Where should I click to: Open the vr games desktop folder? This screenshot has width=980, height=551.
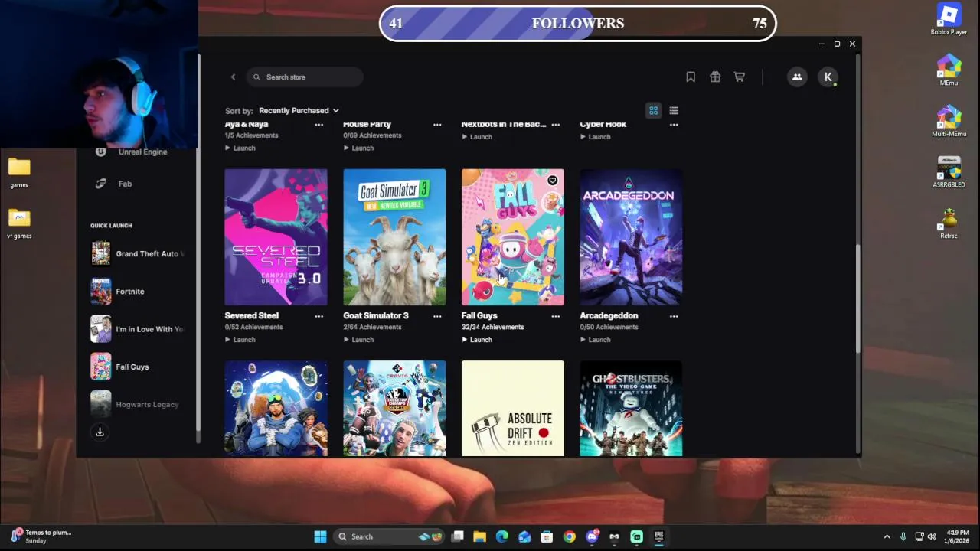(x=19, y=223)
